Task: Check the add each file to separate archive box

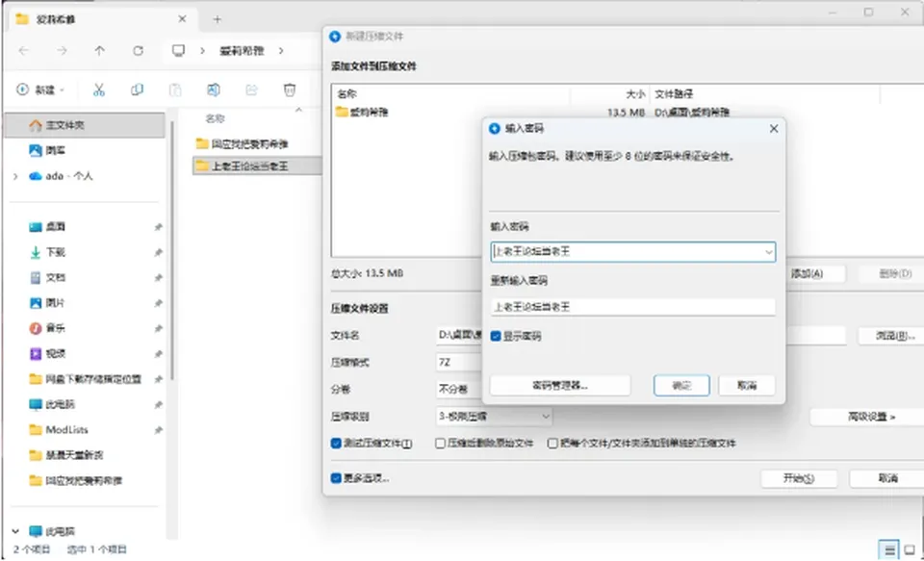Action: point(552,444)
